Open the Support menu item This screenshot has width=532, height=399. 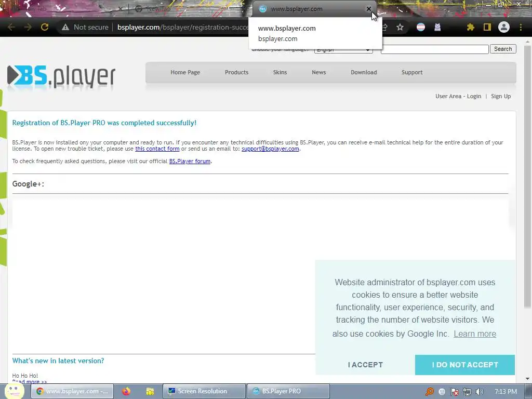click(x=412, y=72)
